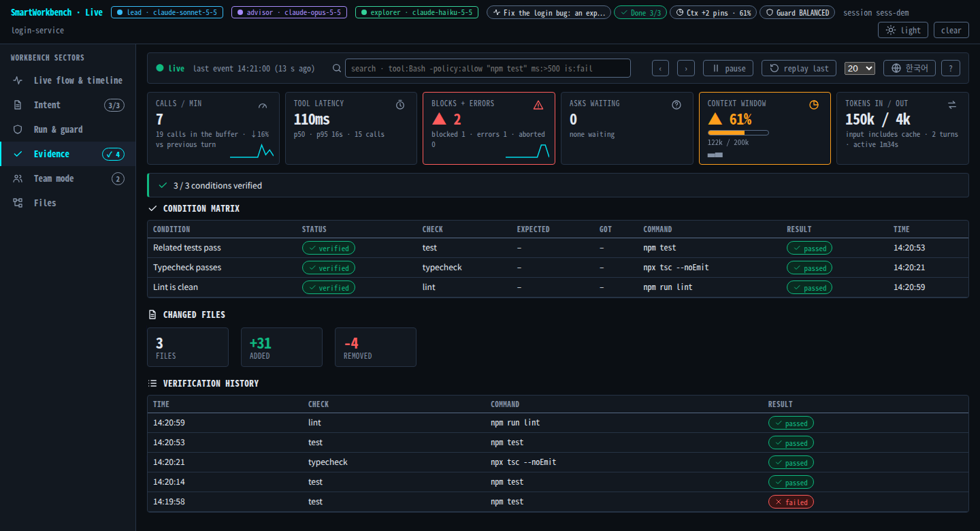The height and width of the screenshot is (531, 980).
Task: Click the Verification History section header
Action: 203,383
